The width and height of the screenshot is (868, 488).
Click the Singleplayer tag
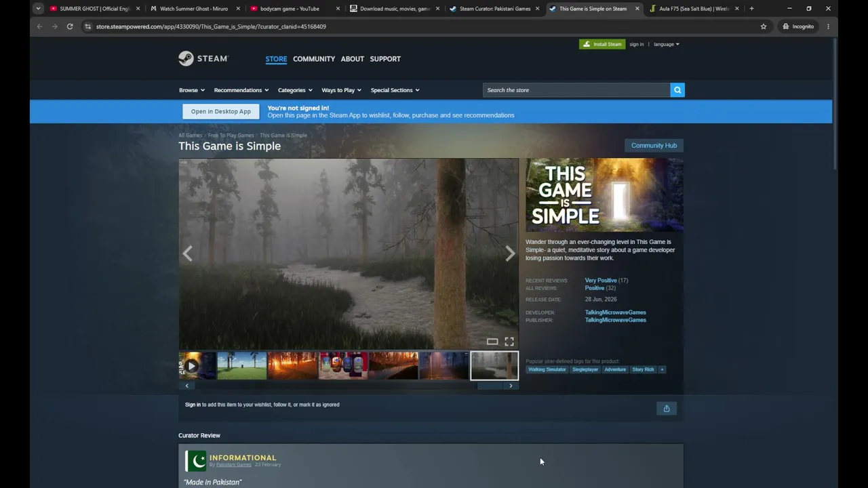(585, 369)
